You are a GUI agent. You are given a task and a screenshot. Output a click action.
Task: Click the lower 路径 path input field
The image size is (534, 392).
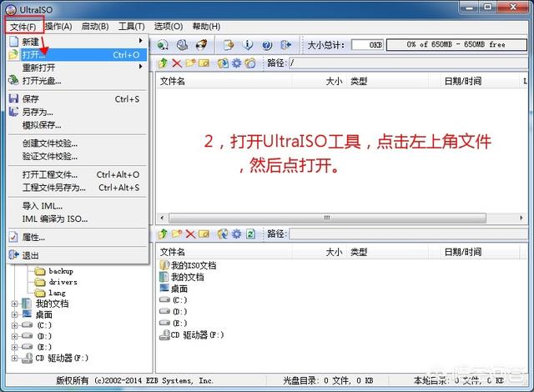[x=409, y=234]
